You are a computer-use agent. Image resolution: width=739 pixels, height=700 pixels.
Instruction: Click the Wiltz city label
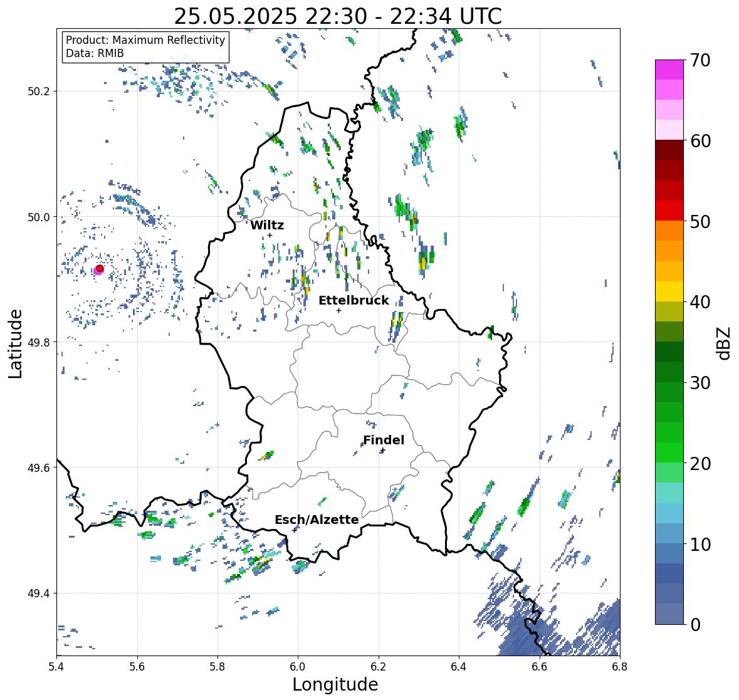[x=267, y=225]
